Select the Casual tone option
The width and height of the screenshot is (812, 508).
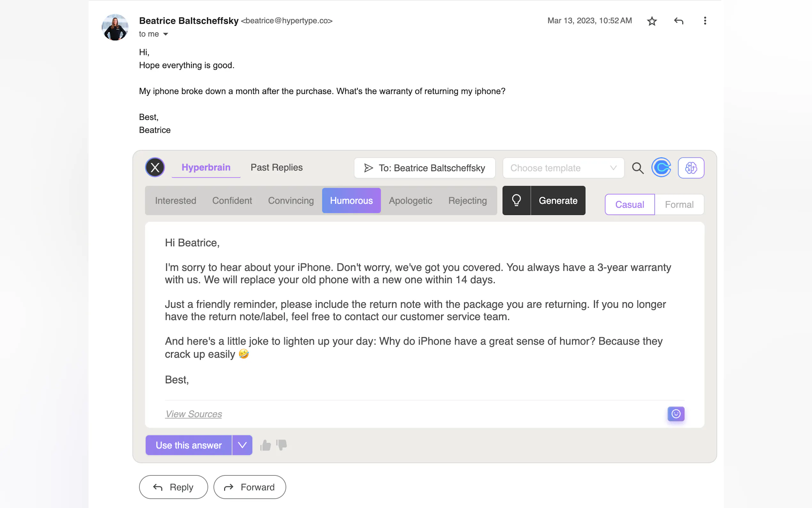point(629,205)
